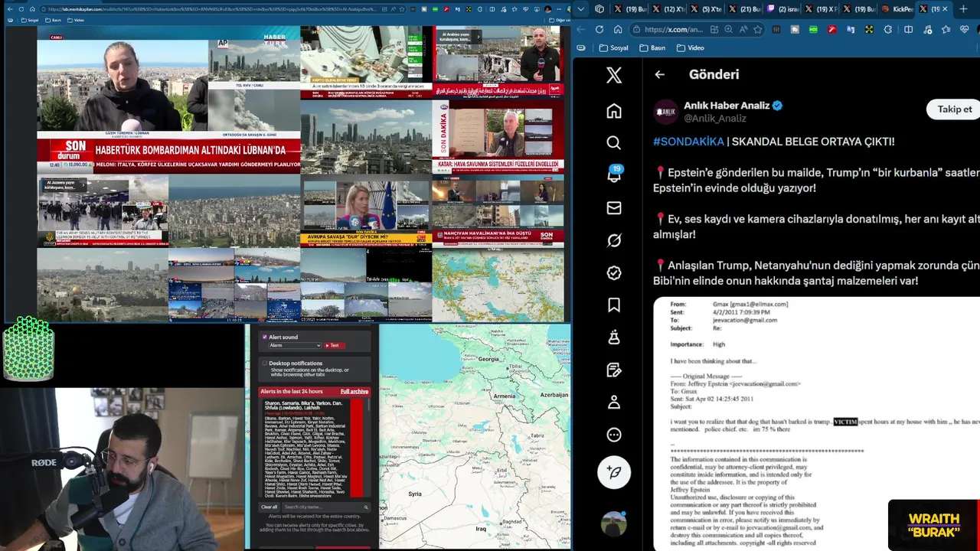Screen dimensions: 980x551
Task: Switch to the (12) X browser tab
Action: pos(668,9)
